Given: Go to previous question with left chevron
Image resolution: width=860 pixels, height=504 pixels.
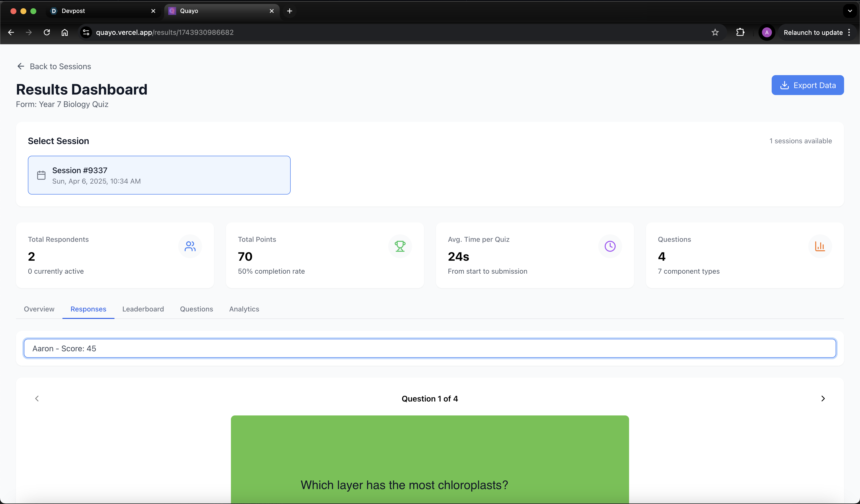Looking at the screenshot, I should pyautogui.click(x=37, y=399).
